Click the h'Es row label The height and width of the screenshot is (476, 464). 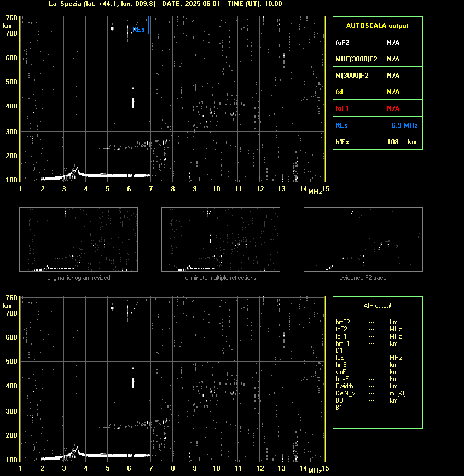(x=342, y=141)
